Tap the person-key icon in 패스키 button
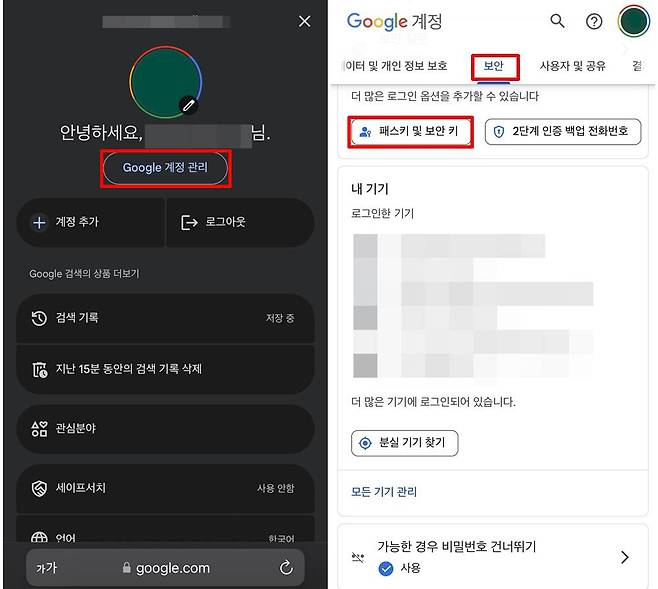This screenshot has height=589, width=658. coord(366,132)
